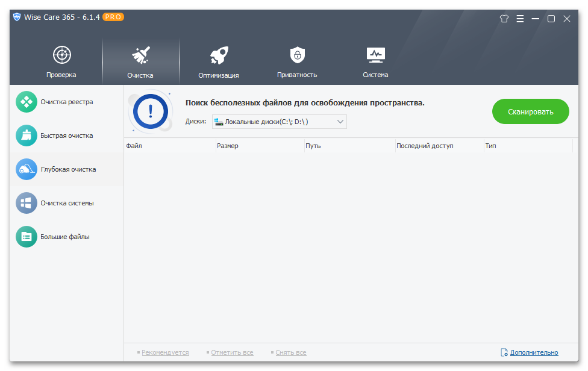Click the Wise Care 365 shield logo
Viewport: 588px width, 371px height.
[17, 17]
